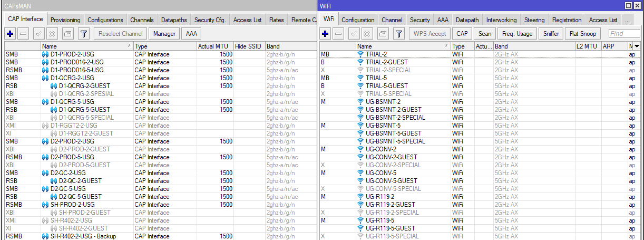Start Scan in WiFi toolbar
644x240 pixels.
tap(485, 34)
